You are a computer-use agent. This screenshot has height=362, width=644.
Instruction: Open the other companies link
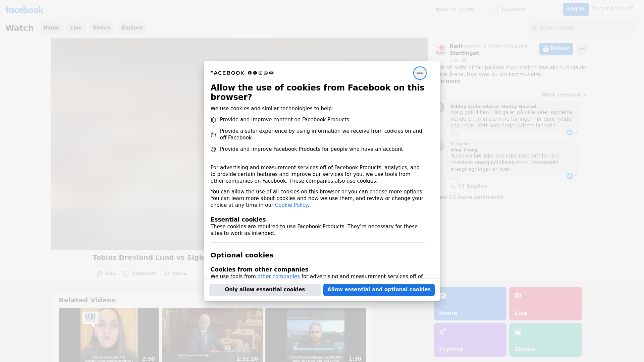[278, 277]
